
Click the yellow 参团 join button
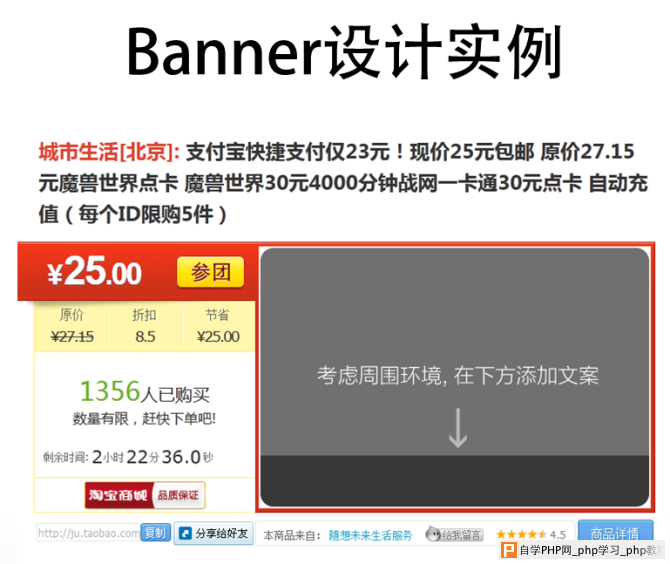(210, 272)
